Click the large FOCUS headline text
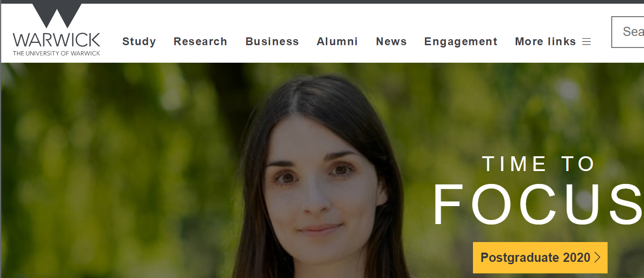 tap(538, 204)
